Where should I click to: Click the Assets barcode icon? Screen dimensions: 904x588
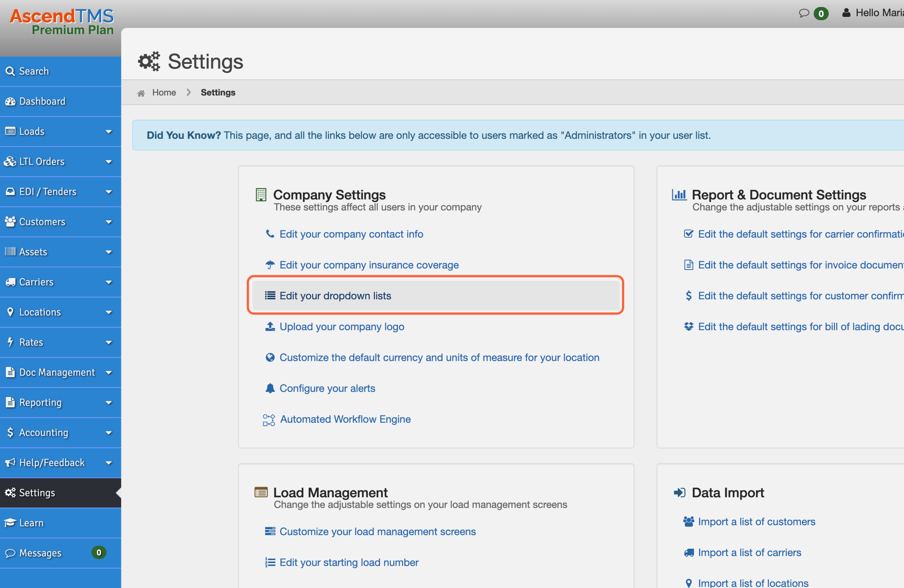tap(10, 251)
